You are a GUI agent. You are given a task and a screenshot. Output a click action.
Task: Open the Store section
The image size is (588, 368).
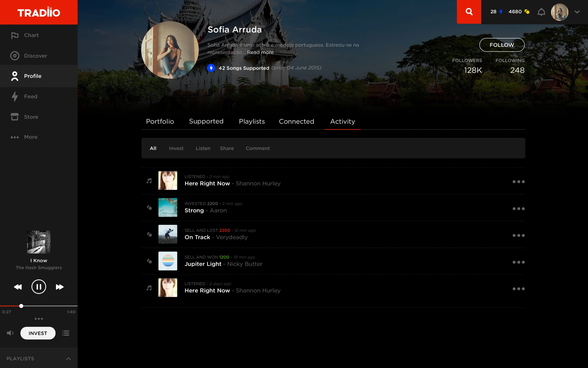31,117
